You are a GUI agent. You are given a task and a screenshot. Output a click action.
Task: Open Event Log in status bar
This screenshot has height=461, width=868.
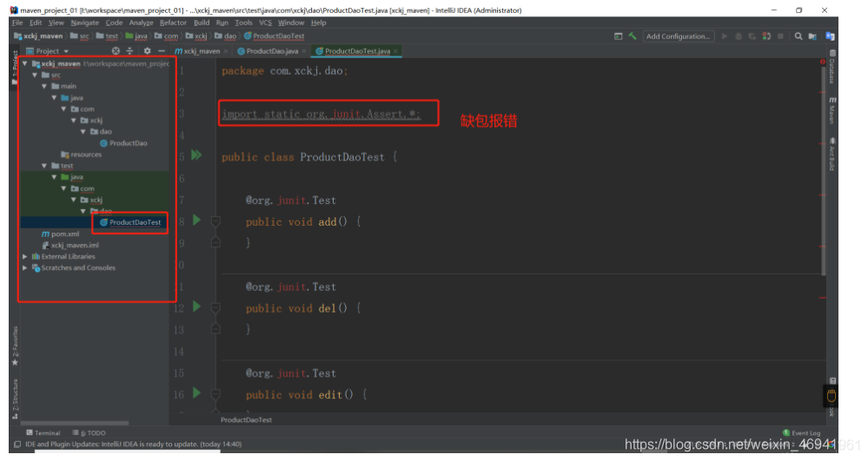(802, 432)
